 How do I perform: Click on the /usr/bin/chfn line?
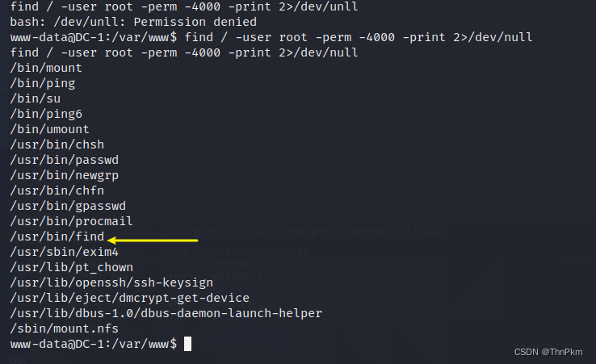tap(57, 190)
